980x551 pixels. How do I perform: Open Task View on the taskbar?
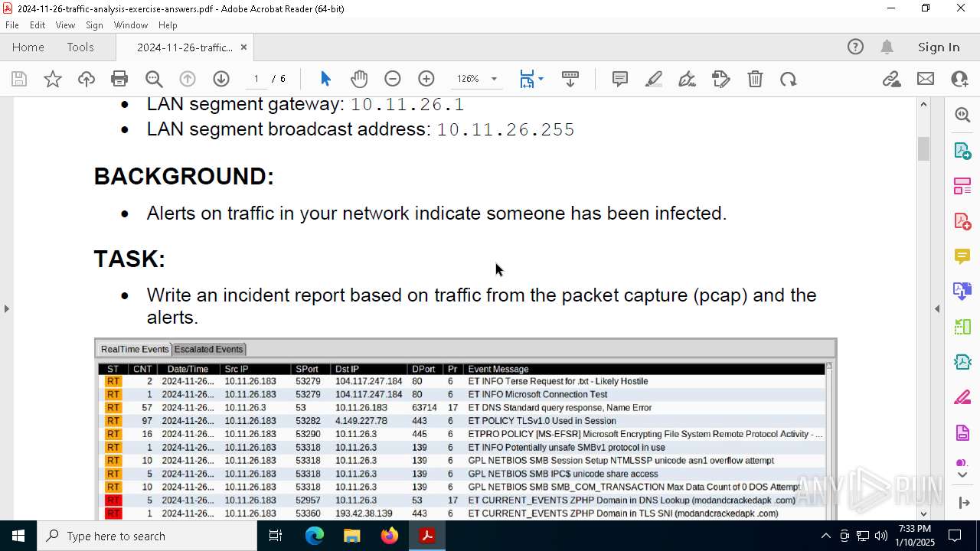(x=276, y=536)
